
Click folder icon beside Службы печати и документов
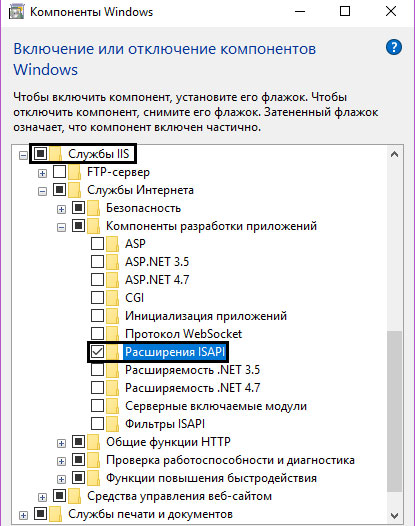coord(56,514)
